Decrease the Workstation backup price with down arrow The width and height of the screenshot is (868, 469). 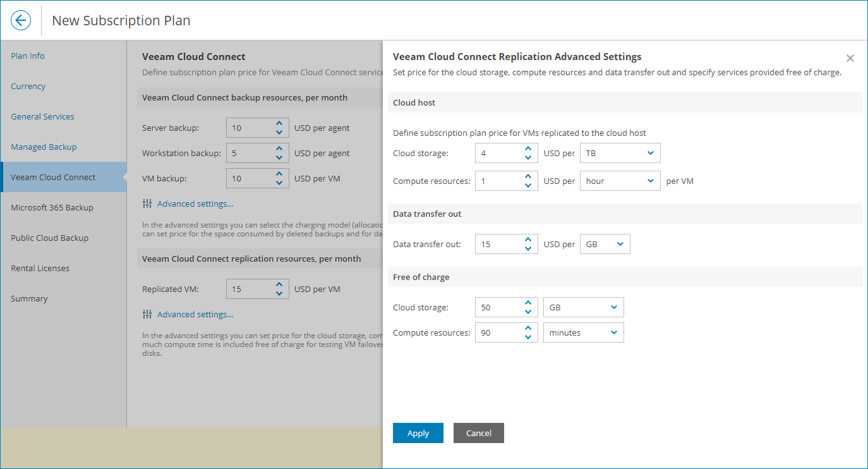[279, 157]
